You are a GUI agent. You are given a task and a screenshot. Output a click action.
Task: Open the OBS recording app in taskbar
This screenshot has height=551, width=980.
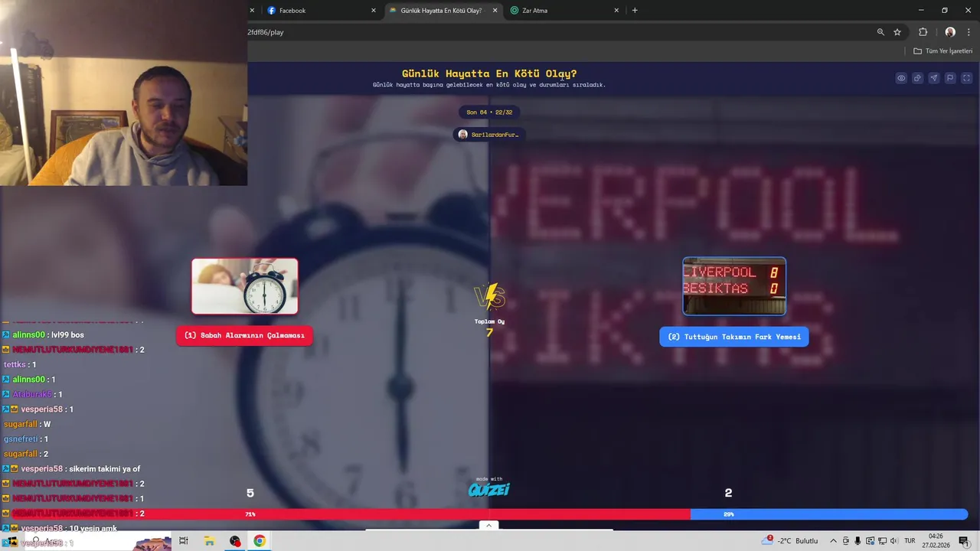235,541
